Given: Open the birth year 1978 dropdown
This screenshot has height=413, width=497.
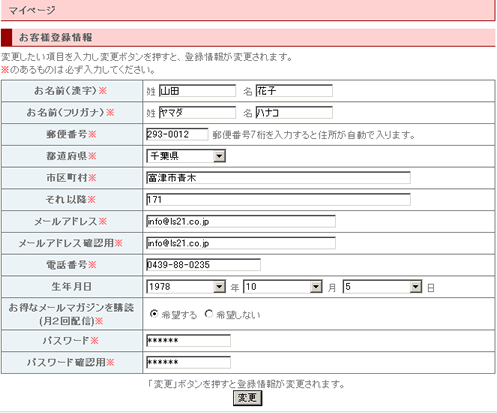Looking at the screenshot, I should 186,287.
